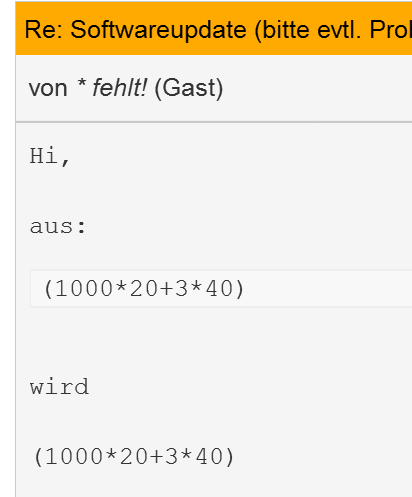
Task: Click inside the code box '(1000*20+3*40)'
Action: (x=221, y=289)
